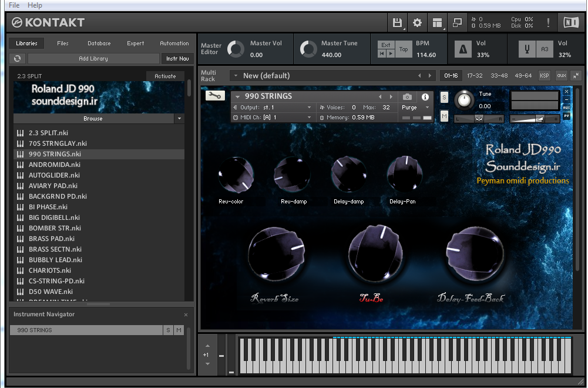Mute the instrument with M button
Image resolution: width=588 pixels, height=388 pixels.
click(444, 116)
